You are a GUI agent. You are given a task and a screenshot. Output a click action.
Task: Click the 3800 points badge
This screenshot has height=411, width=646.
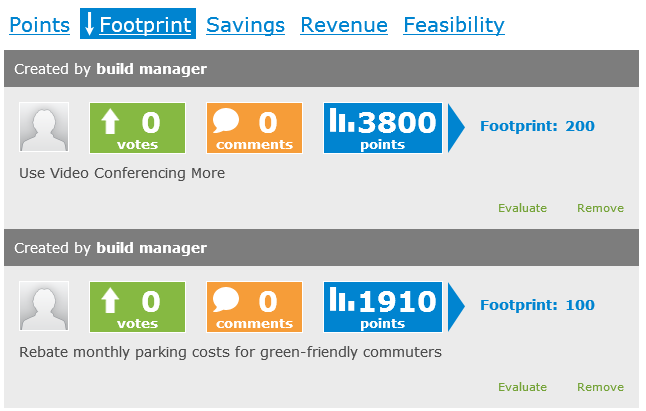tap(385, 127)
